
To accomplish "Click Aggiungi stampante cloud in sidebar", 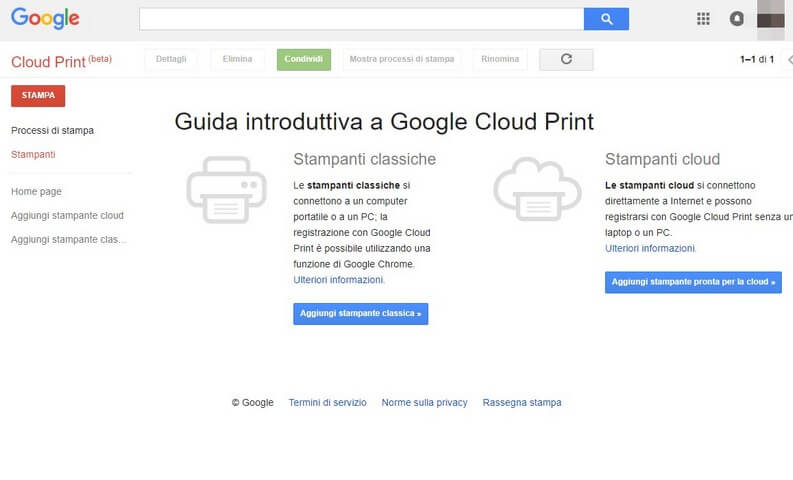I will pos(67,215).
